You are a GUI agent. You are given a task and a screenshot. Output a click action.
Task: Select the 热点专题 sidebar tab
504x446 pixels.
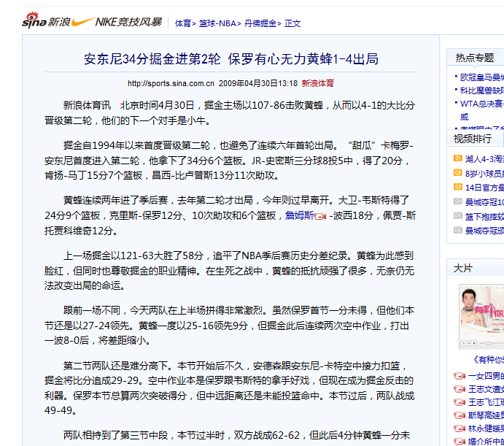point(475,58)
